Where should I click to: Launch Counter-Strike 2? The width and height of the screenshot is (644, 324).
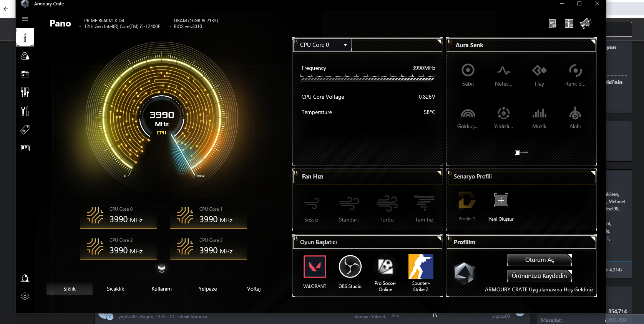coord(421,273)
